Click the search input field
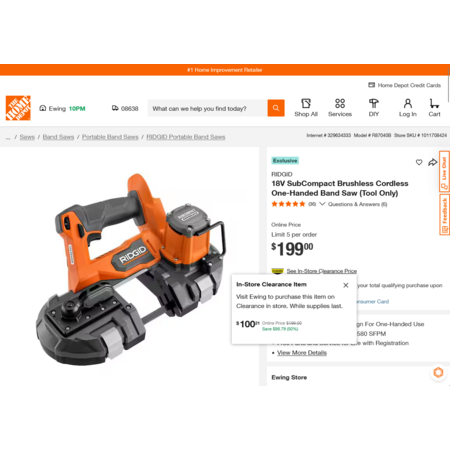This screenshot has height=450, width=450. click(x=207, y=108)
